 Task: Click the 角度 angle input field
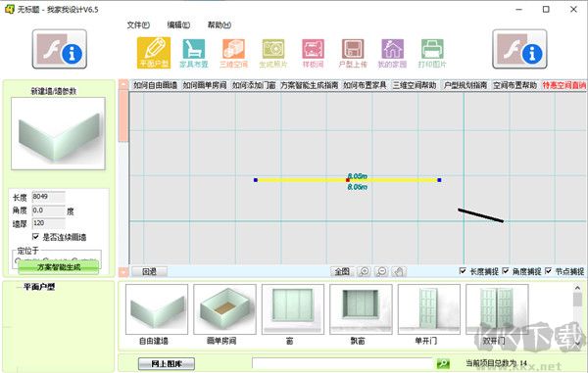tap(48, 210)
